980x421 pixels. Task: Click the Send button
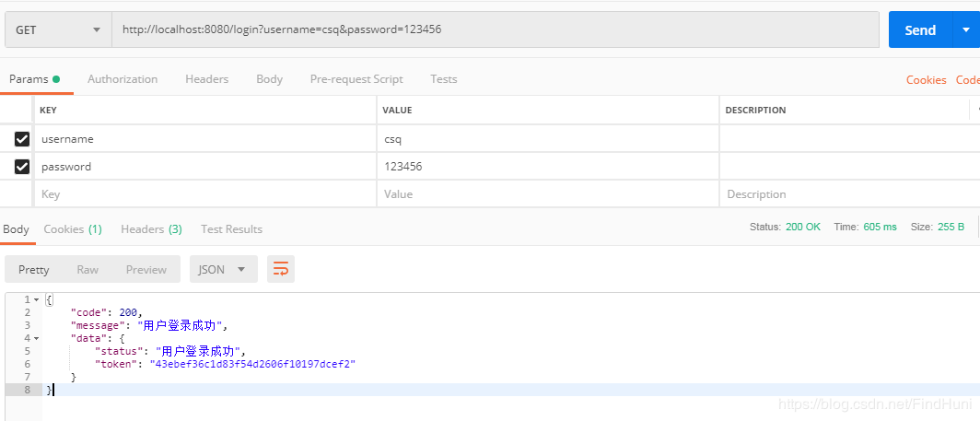tap(920, 29)
